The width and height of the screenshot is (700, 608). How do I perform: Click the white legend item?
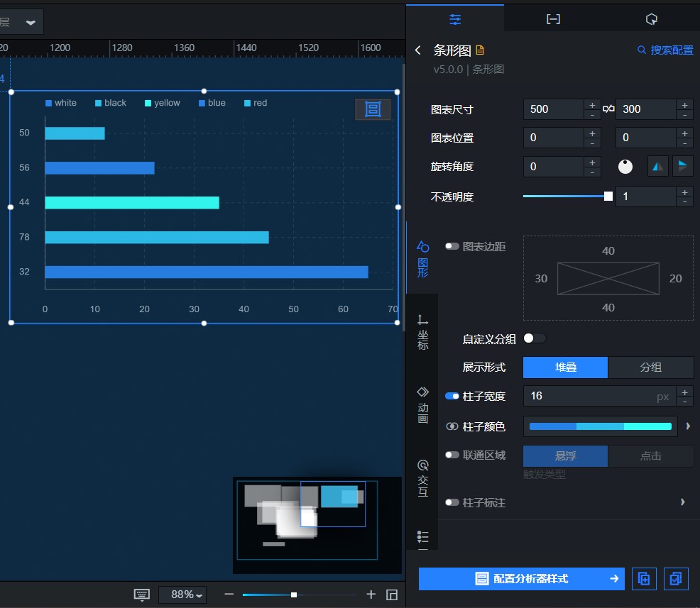pos(61,103)
